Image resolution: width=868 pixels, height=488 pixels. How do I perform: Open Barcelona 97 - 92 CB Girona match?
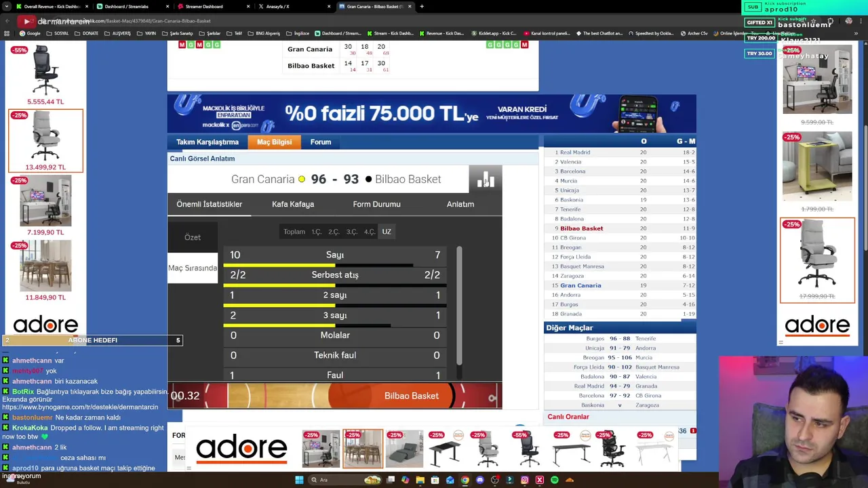point(620,395)
